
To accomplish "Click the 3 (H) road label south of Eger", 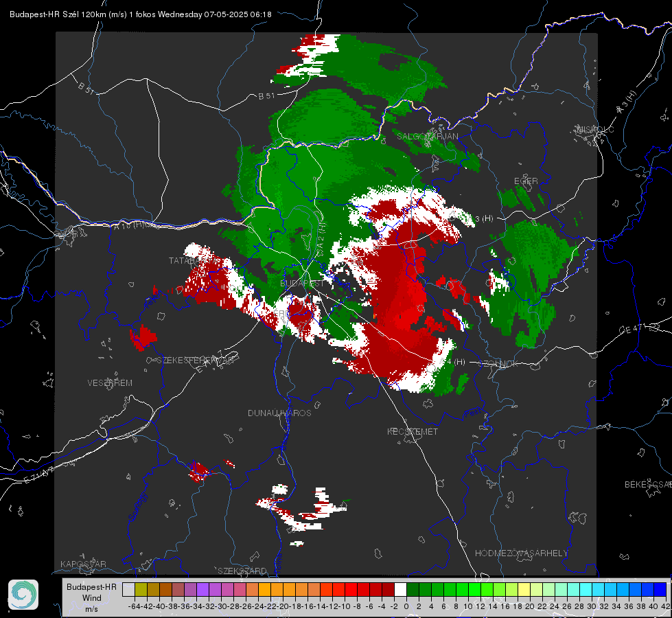I will [485, 219].
